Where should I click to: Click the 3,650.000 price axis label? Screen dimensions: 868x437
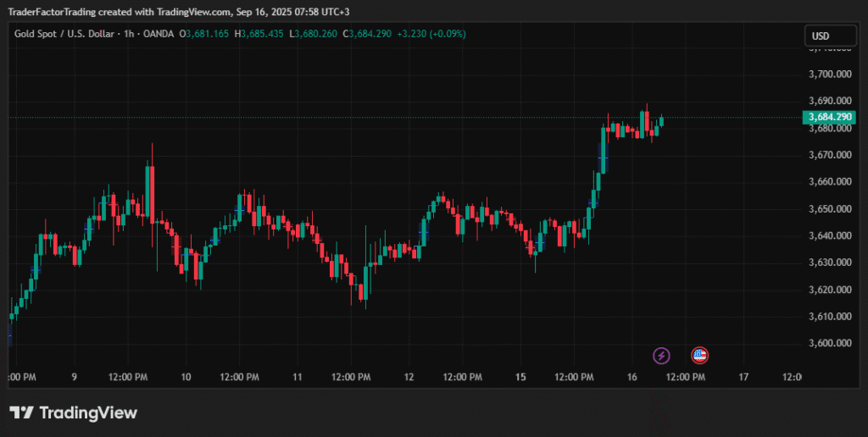point(830,209)
